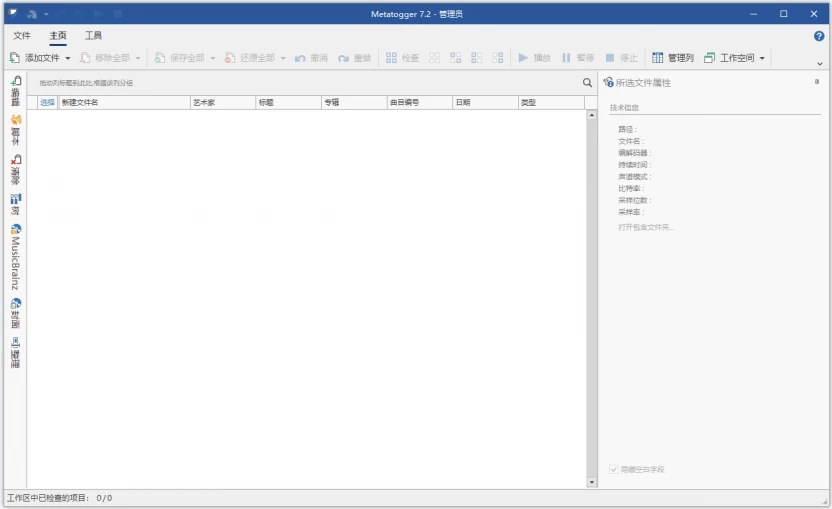This screenshot has height=509, width=832.
Task: Click the 艺术家 (Artist) column header
Action: (221, 102)
